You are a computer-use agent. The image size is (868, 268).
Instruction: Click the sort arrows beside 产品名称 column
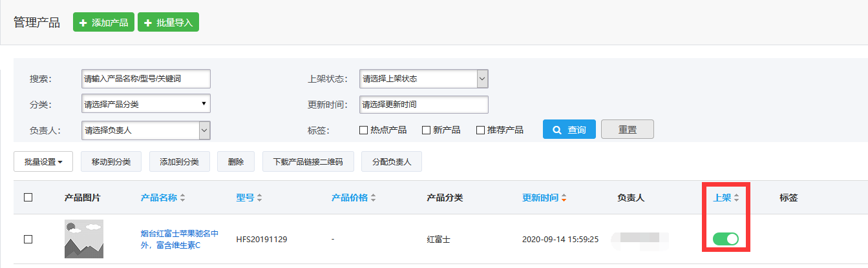point(183,198)
